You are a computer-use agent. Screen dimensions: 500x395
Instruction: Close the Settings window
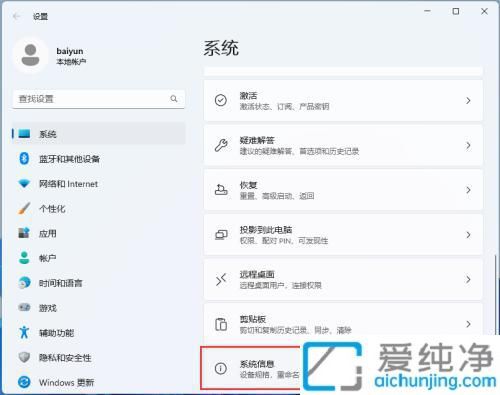tap(484, 11)
